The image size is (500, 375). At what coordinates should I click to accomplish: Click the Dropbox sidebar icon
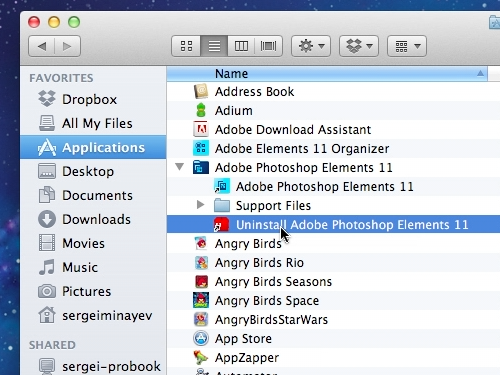(x=47, y=99)
